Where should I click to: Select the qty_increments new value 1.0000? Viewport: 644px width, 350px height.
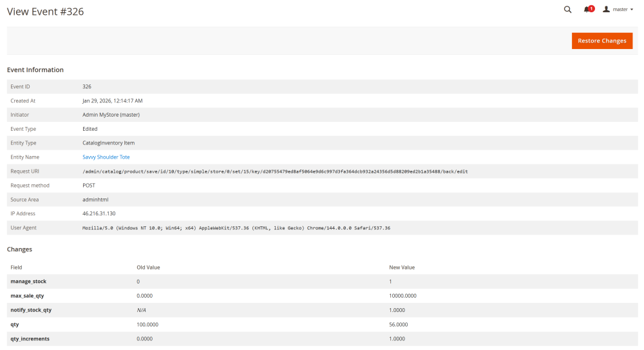point(397,339)
